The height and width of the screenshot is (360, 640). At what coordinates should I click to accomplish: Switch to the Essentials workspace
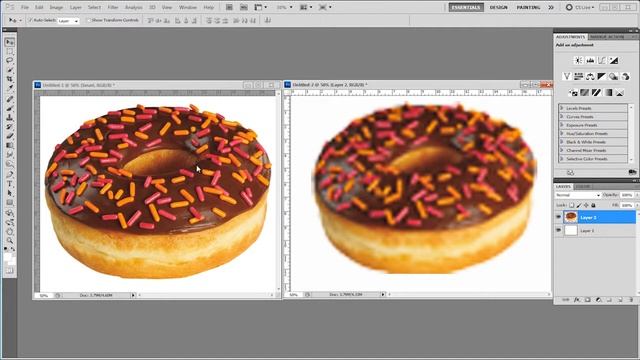pos(466,7)
